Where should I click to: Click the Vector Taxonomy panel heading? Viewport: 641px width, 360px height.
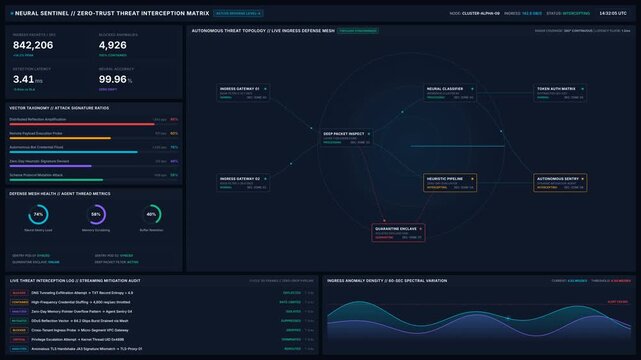[59, 108]
